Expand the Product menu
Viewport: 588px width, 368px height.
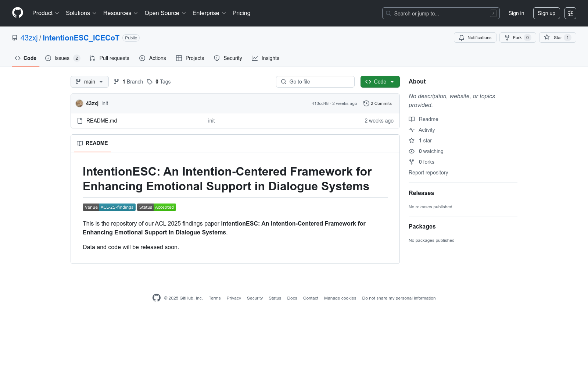tap(46, 13)
